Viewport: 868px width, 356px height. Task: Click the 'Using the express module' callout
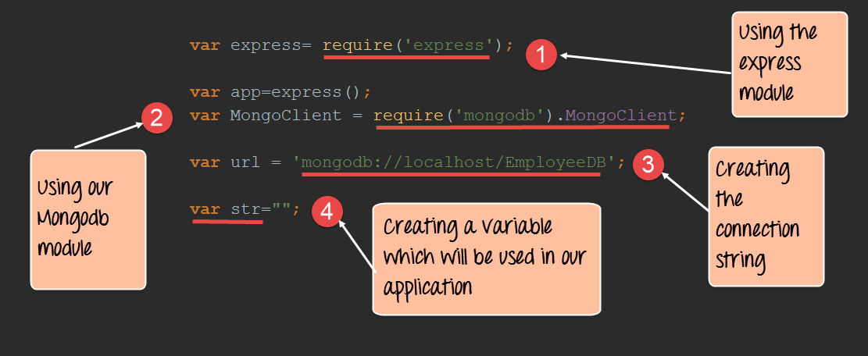tap(789, 64)
